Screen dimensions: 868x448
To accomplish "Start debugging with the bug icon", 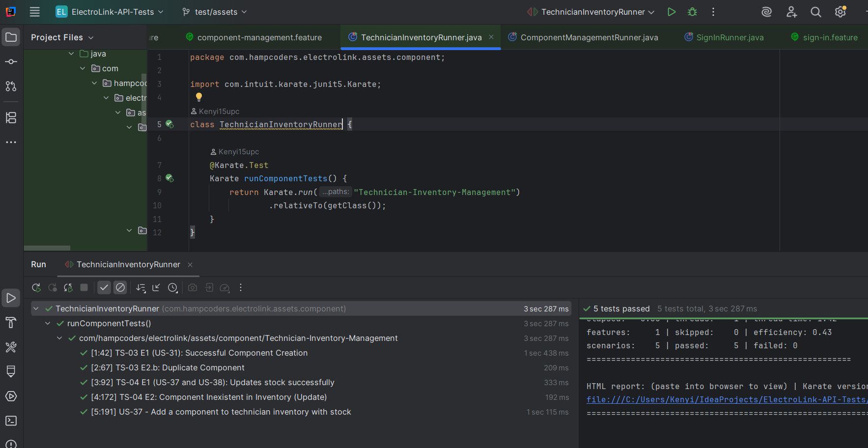I will (x=693, y=12).
